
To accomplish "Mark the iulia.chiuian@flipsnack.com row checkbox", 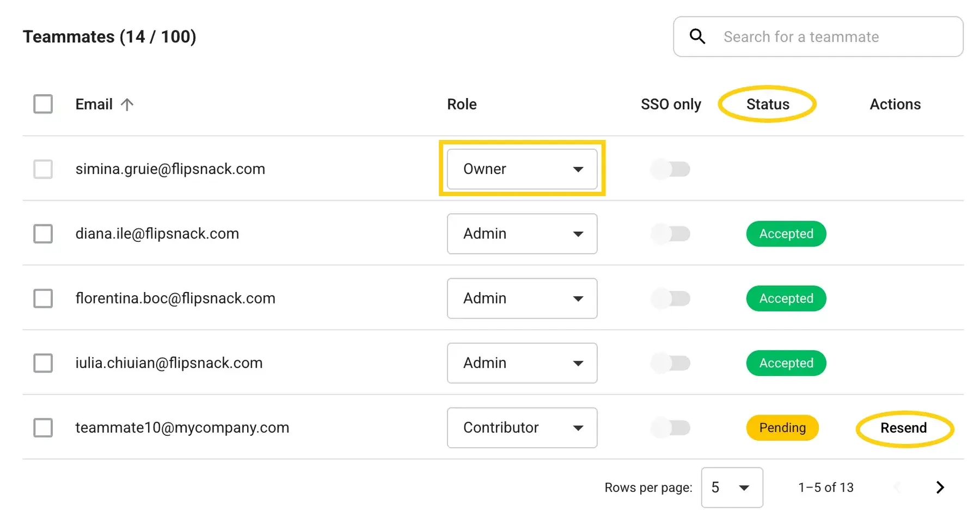I will (x=43, y=363).
